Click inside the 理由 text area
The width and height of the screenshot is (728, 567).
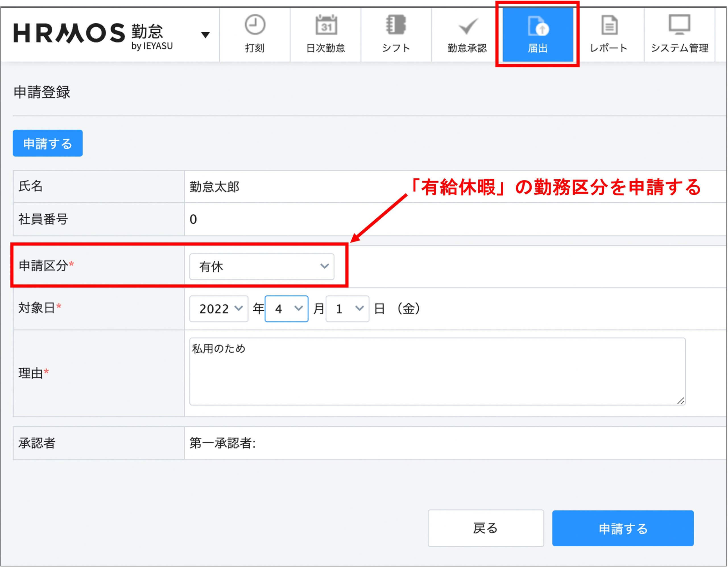click(437, 371)
